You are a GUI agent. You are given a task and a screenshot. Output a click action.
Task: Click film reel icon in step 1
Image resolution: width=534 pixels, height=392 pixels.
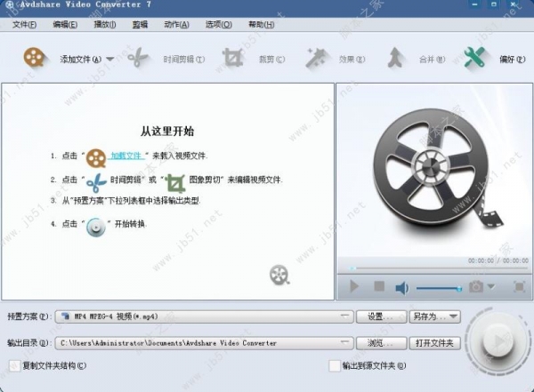[x=96, y=158]
